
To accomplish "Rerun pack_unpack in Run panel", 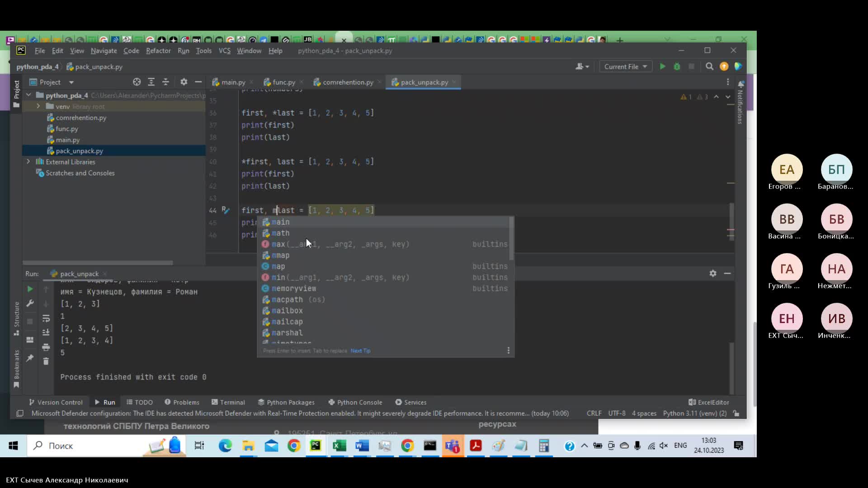I will pyautogui.click(x=30, y=289).
